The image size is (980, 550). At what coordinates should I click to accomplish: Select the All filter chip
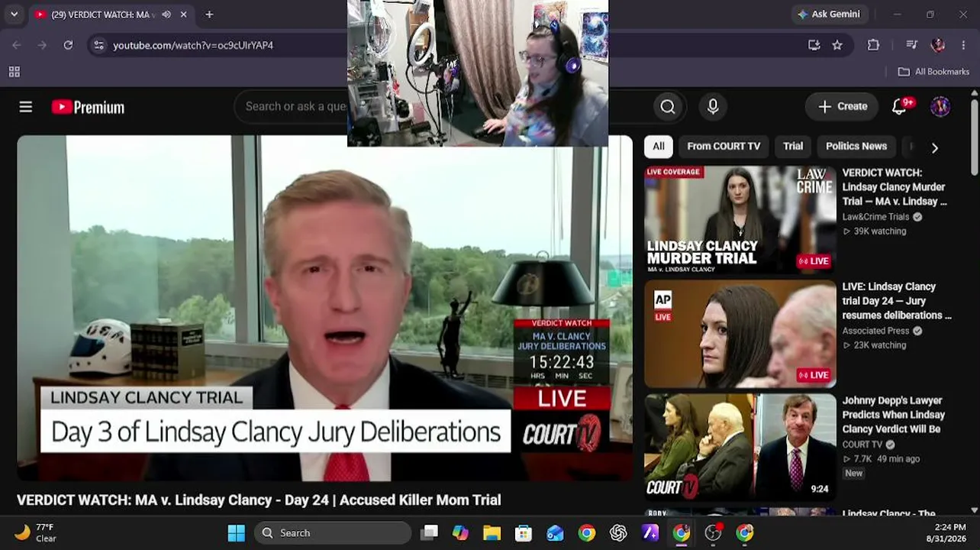point(659,147)
